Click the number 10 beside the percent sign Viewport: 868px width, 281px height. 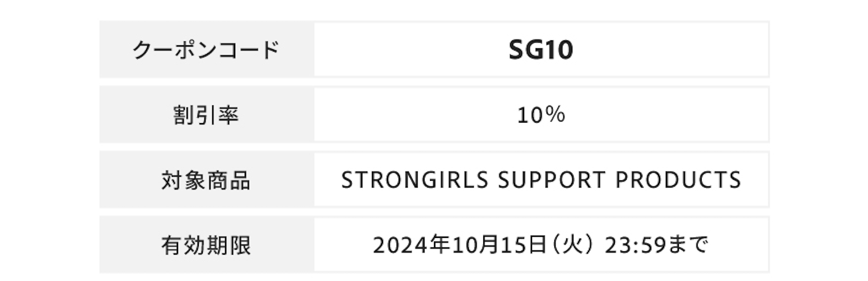pyautogui.click(x=530, y=115)
